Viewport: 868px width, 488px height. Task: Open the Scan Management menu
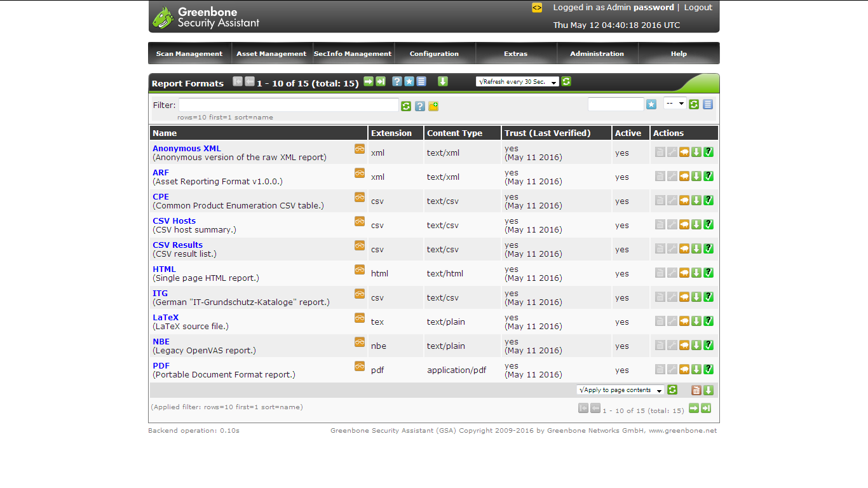pos(189,53)
